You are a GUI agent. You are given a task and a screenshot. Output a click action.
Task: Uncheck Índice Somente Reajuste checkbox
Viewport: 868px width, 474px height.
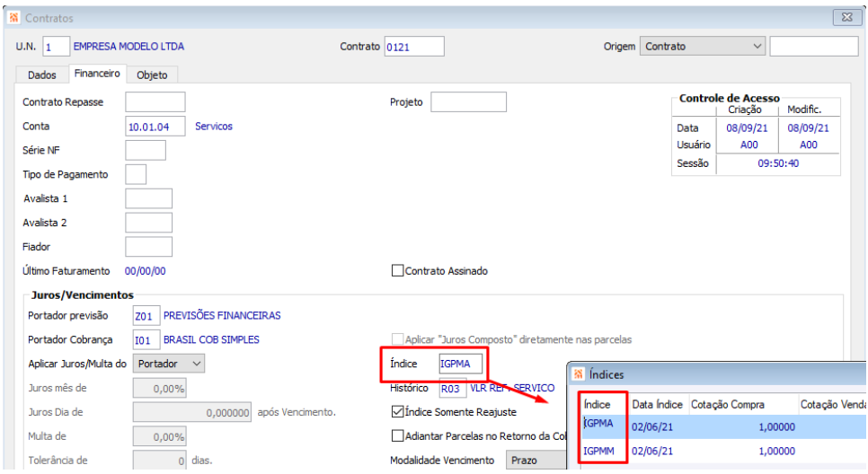point(397,411)
